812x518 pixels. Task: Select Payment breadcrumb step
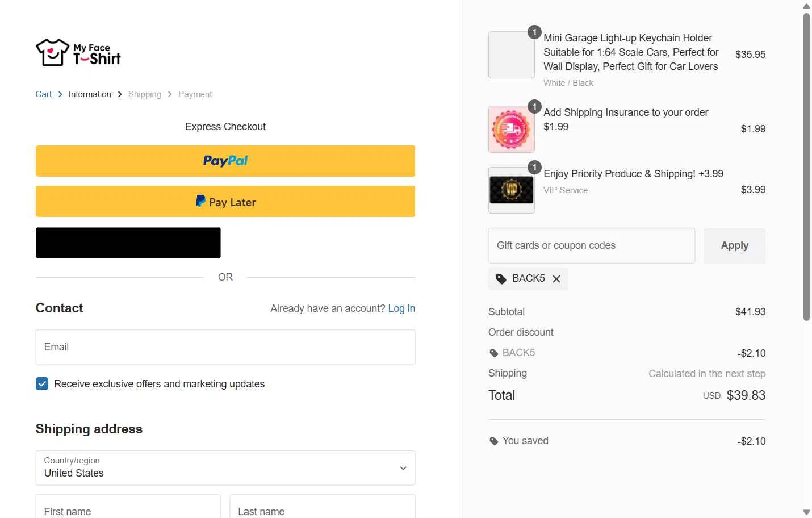(x=195, y=94)
